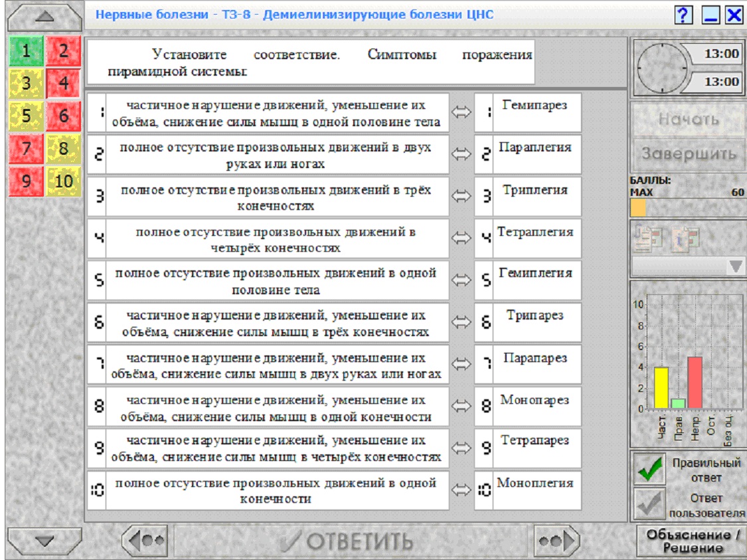Click the down arrow below question list
The height and width of the screenshot is (560, 747).
tap(44, 541)
